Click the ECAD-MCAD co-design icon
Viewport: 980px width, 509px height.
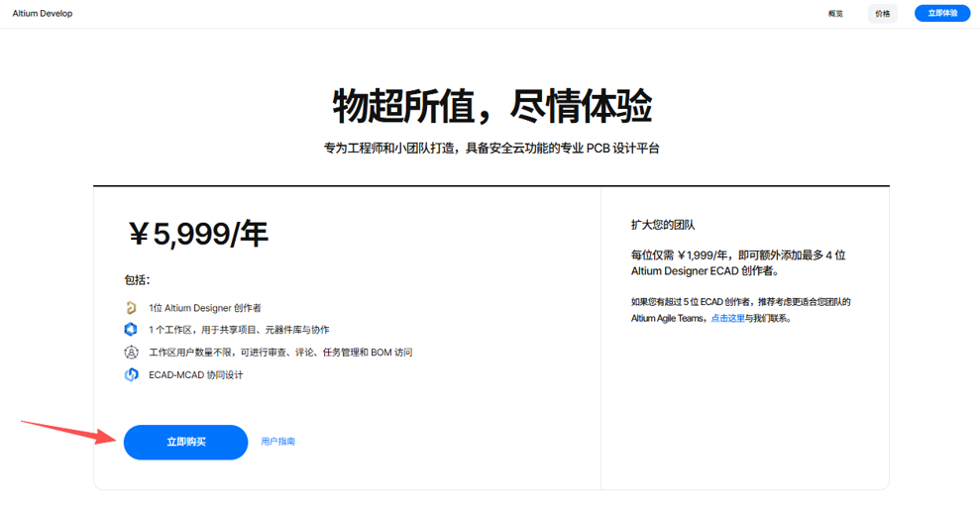pyautogui.click(x=131, y=374)
